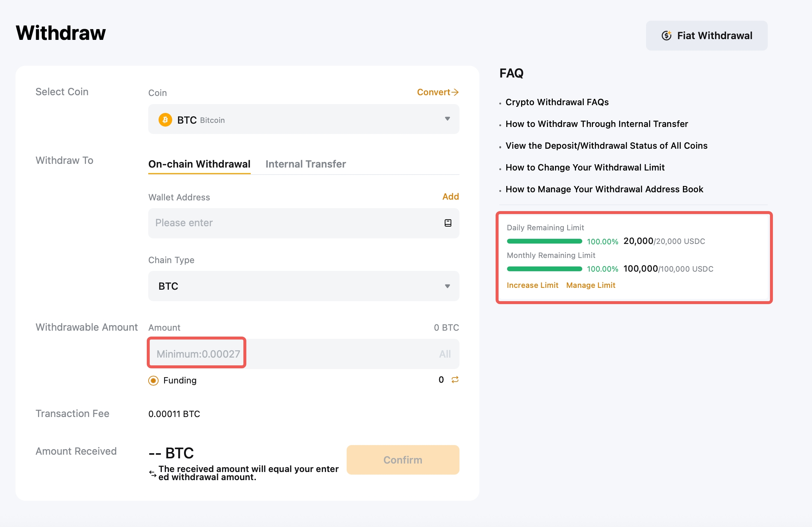Viewport: 812px width, 527px height.
Task: Open the Chain Type dropdown
Action: click(447, 286)
